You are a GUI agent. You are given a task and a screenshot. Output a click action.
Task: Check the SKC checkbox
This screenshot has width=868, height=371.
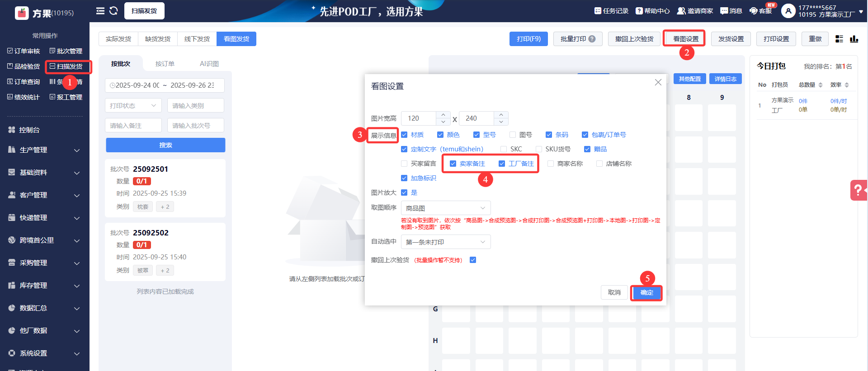click(504, 149)
